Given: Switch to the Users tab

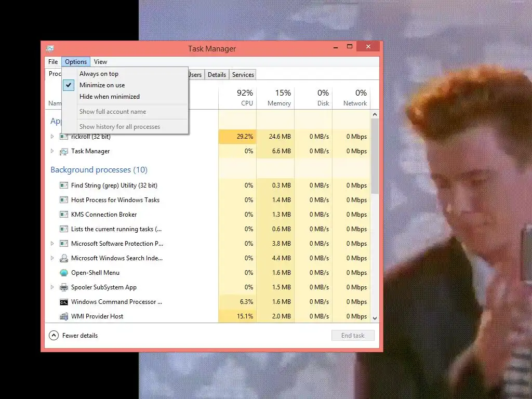Looking at the screenshot, I should coord(196,75).
